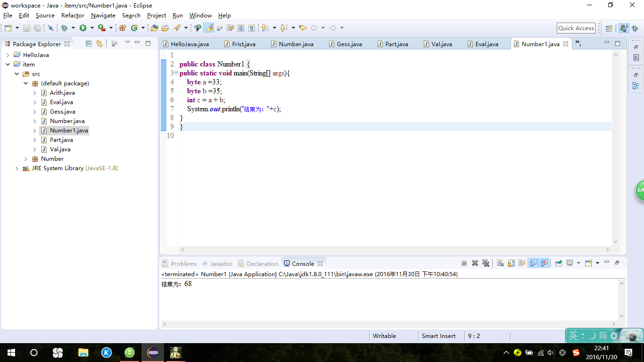Open the Refactor menu
The image size is (644, 362).
[73, 15]
